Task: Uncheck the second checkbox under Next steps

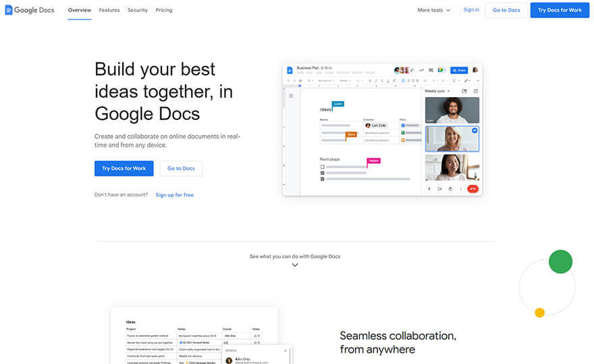Action: click(323, 173)
